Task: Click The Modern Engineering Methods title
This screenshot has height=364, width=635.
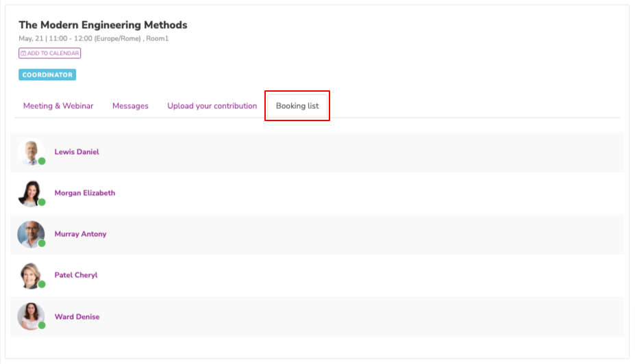Action: 103,25
